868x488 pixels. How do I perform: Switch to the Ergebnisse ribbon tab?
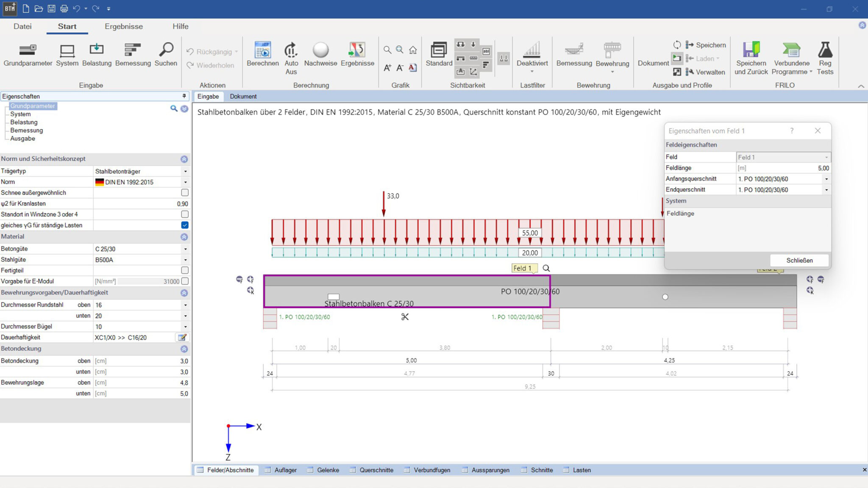click(x=124, y=26)
